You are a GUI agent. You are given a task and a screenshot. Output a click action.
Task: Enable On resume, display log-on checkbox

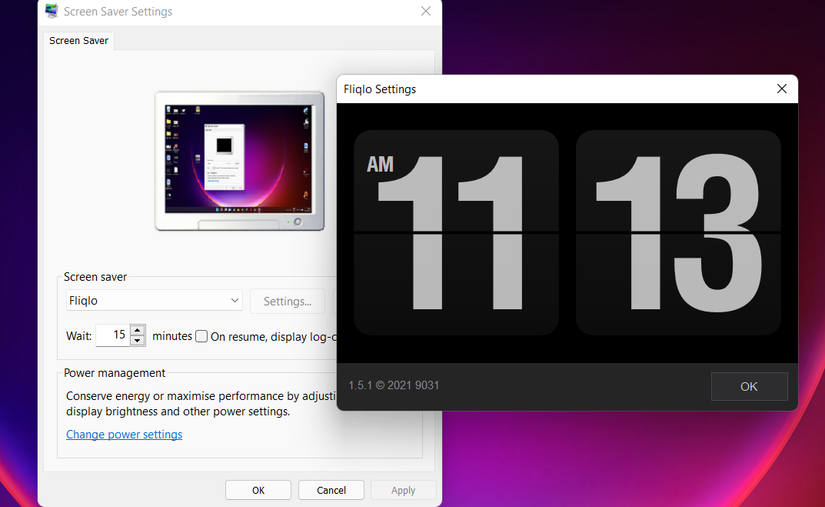(x=202, y=337)
